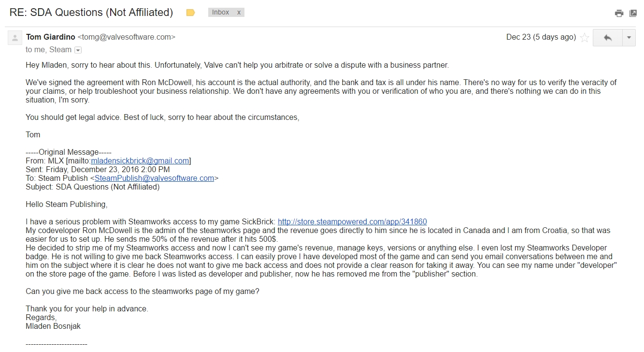
Task: Star this message from Tom Giardino
Action: click(585, 38)
